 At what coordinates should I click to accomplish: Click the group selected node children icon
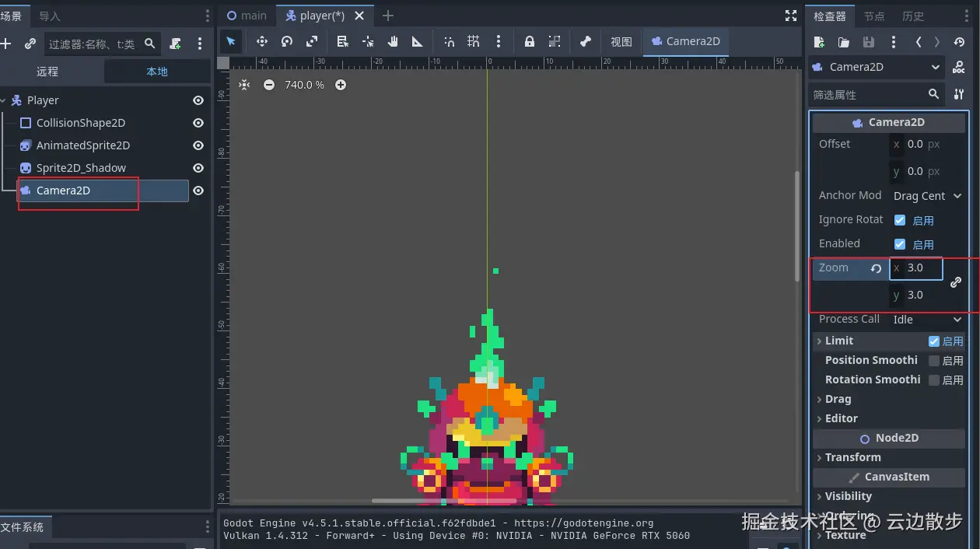(555, 41)
